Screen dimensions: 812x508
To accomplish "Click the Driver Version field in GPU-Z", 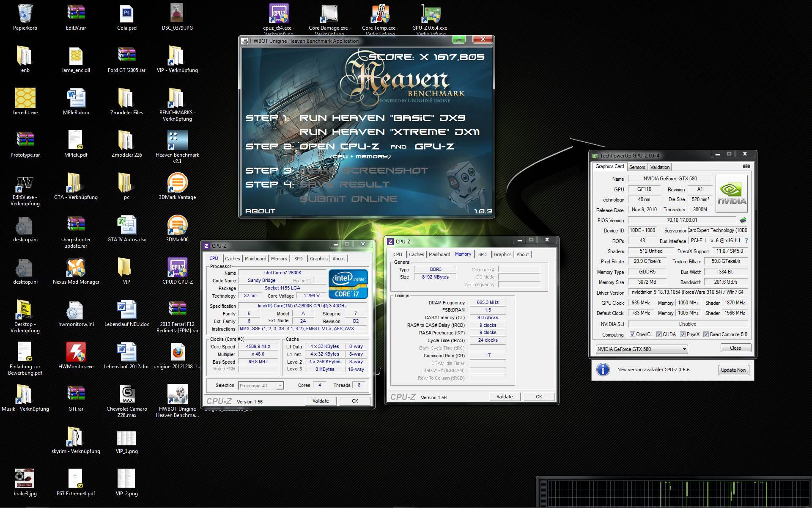I will (688, 292).
